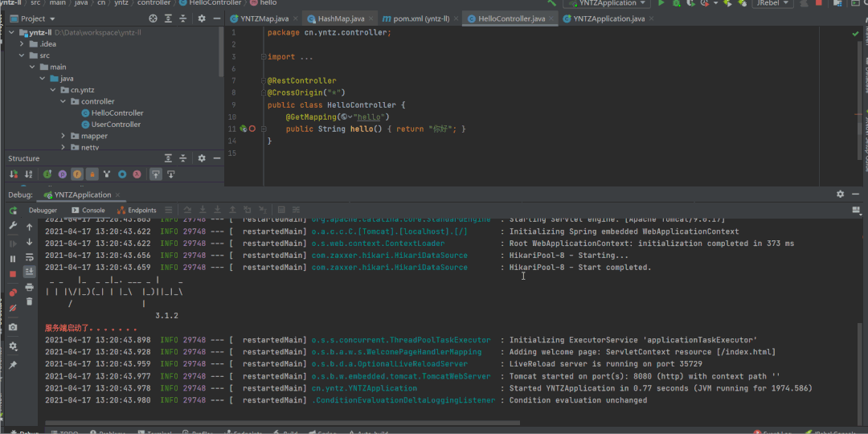Click the Step Over icon in debug toolbar

click(x=187, y=211)
